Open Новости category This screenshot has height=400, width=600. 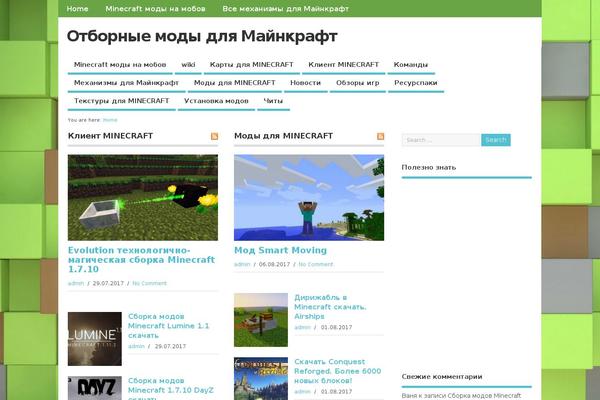pyautogui.click(x=305, y=83)
